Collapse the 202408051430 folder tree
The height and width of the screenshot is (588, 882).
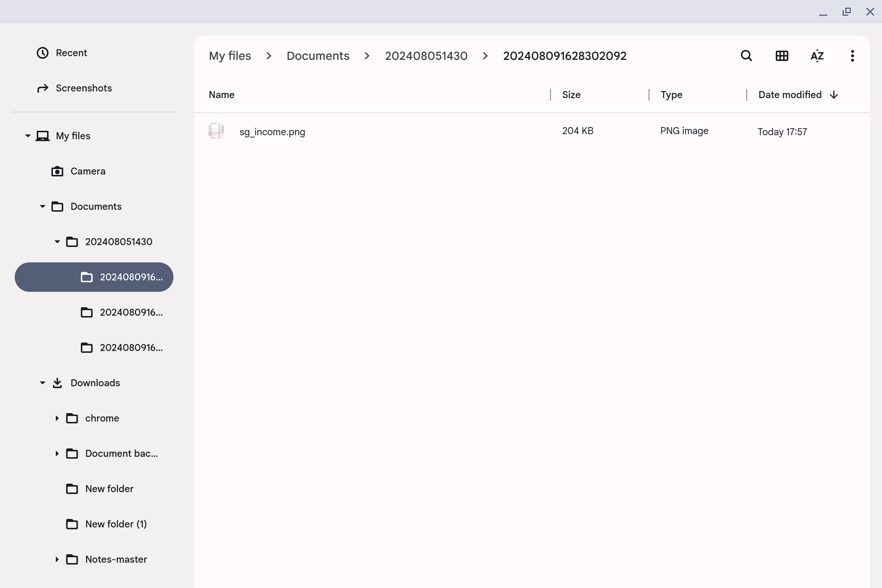[x=57, y=242]
